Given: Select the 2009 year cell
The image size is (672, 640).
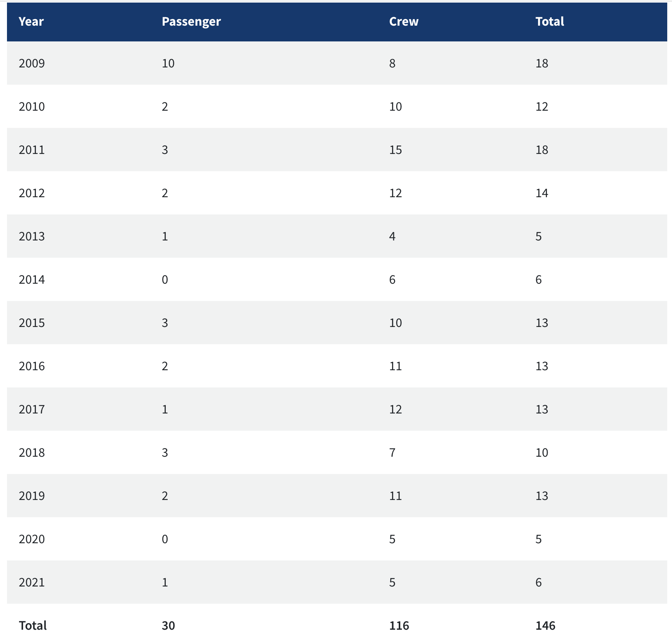Looking at the screenshot, I should pyautogui.click(x=32, y=63).
